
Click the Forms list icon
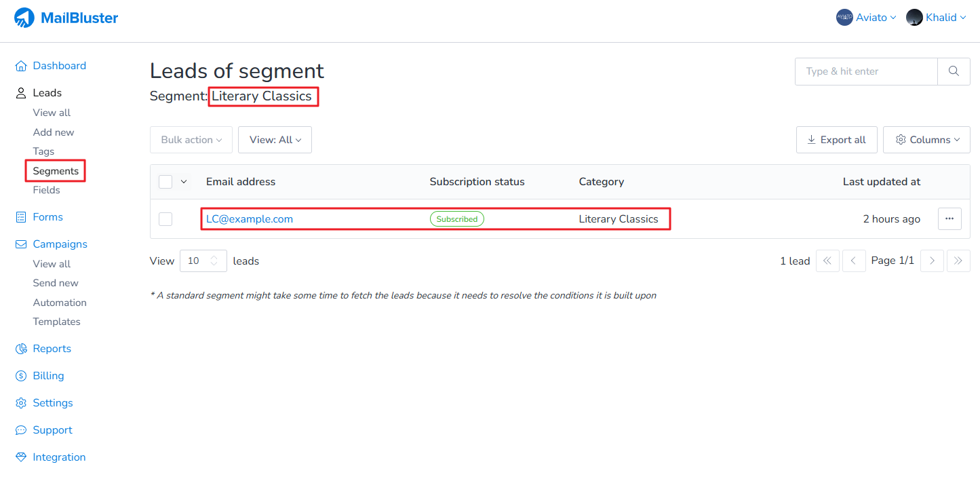(21, 217)
